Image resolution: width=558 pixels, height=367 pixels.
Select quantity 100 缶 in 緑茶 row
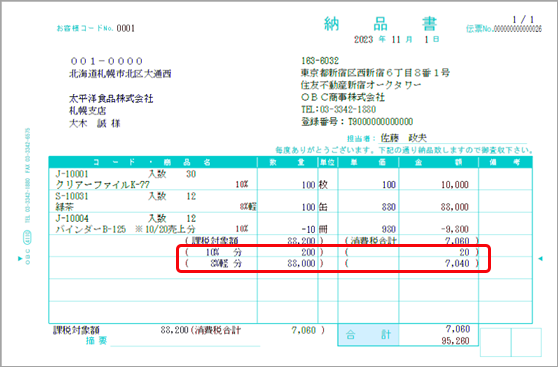pos(315,207)
